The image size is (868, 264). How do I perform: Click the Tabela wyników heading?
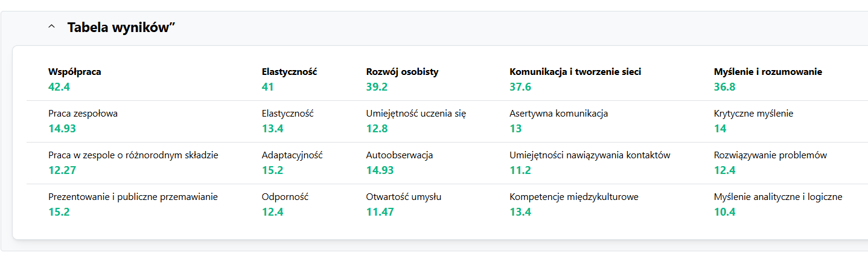(x=121, y=27)
